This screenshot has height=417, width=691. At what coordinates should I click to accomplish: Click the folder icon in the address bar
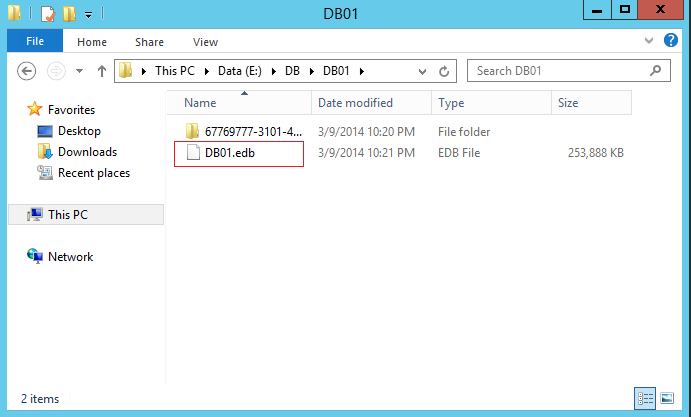point(126,71)
